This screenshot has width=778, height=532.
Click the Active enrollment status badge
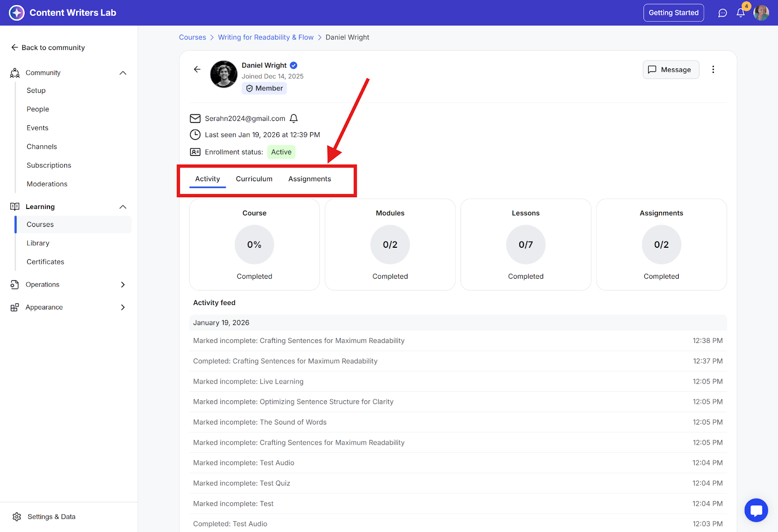pos(281,152)
